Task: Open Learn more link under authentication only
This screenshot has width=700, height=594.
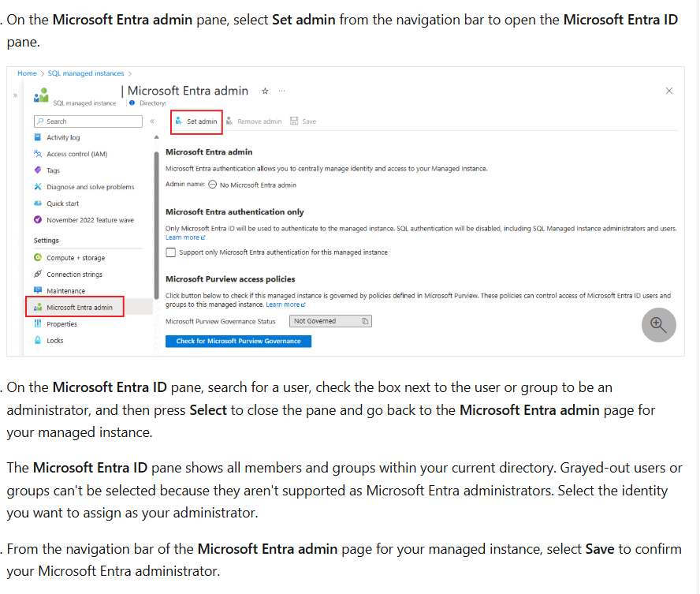Action: click(x=185, y=237)
